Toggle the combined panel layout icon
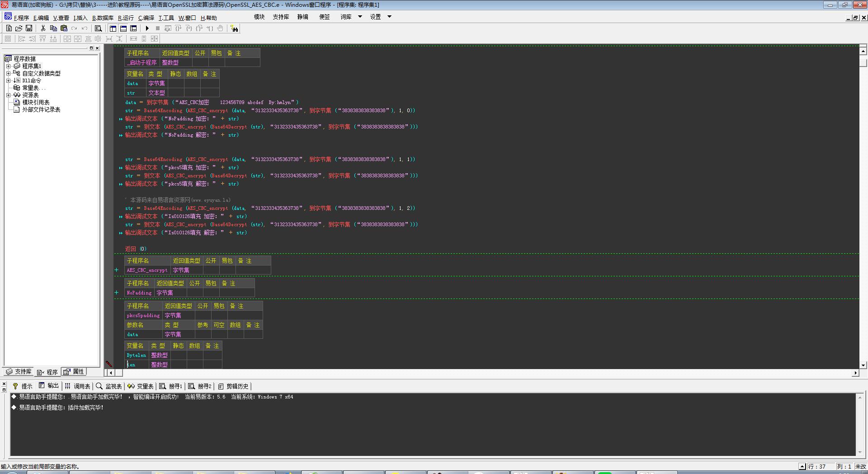Viewport: 868px width, 474px height. [x=133, y=28]
